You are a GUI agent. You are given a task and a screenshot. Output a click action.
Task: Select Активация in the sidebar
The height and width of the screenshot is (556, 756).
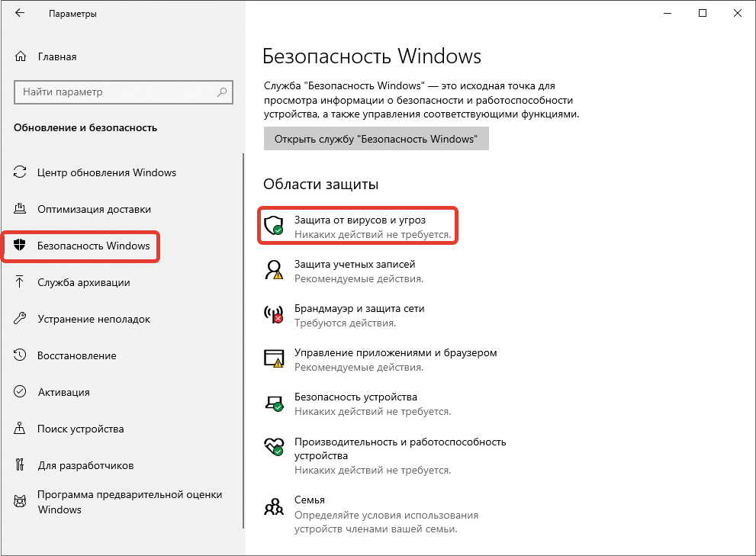coord(63,392)
